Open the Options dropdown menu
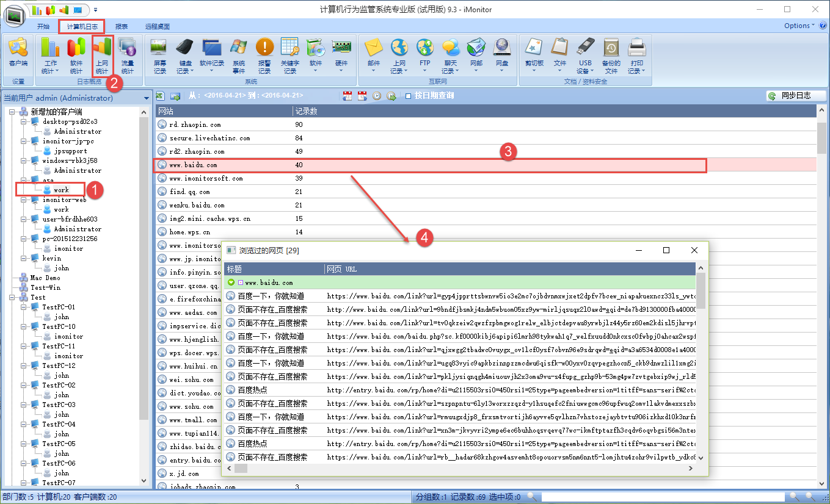Image resolution: width=830 pixels, height=504 pixels. tap(799, 26)
